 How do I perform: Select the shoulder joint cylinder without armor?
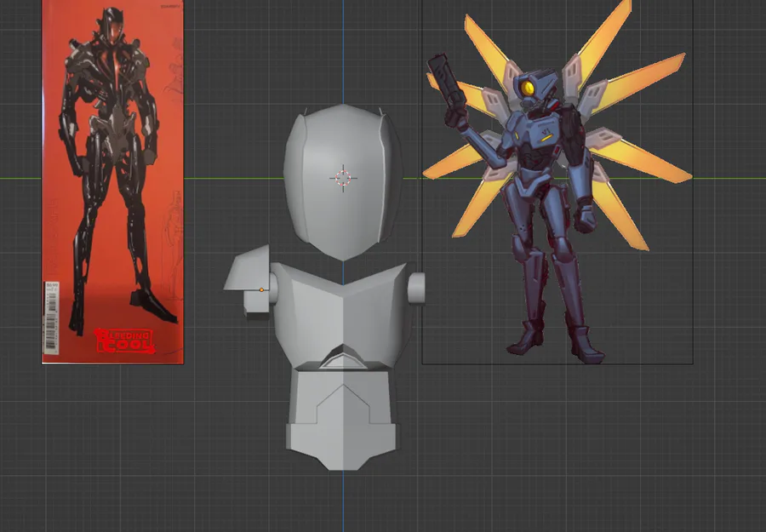pyautogui.click(x=415, y=289)
